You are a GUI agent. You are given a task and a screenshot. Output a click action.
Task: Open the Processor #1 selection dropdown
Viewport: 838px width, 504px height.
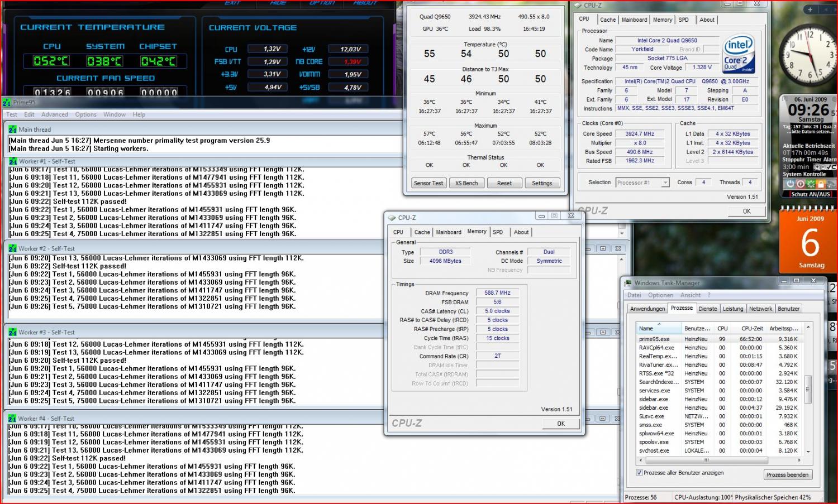665,183
